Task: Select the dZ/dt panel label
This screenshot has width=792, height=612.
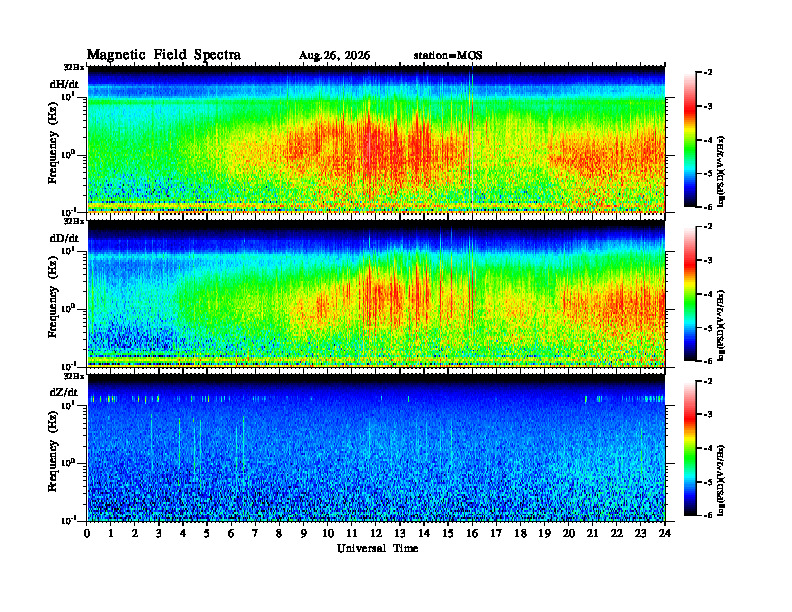Action: [x=64, y=392]
